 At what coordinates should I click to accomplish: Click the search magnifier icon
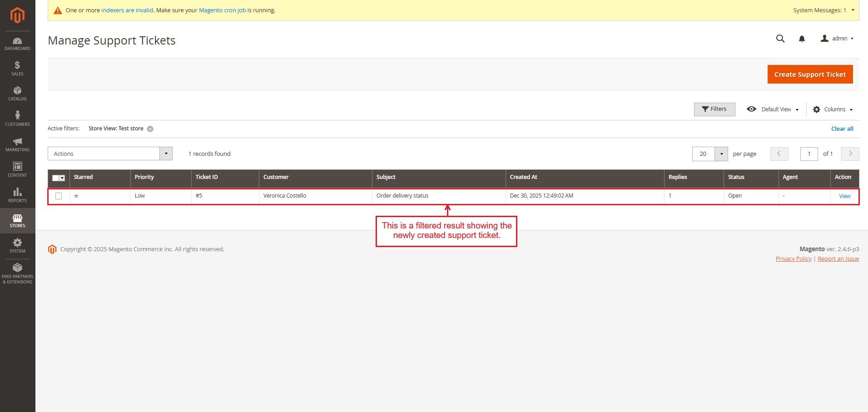(x=780, y=39)
